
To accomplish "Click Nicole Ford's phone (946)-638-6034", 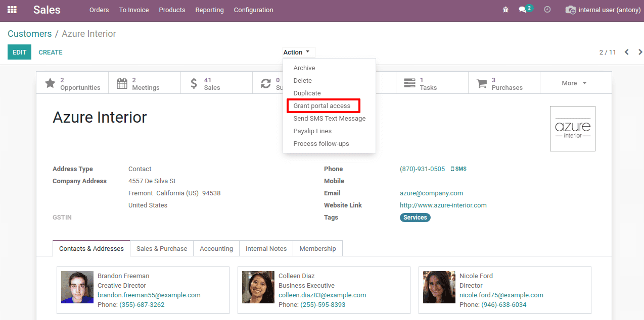I will point(504,305).
